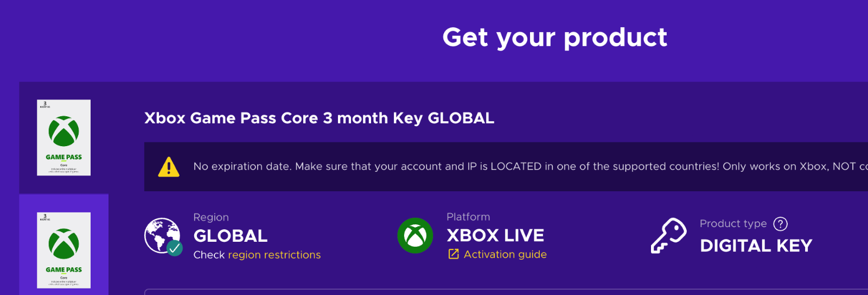Open the Activation guide link
Screen dimensions: 868x295
coord(505,254)
